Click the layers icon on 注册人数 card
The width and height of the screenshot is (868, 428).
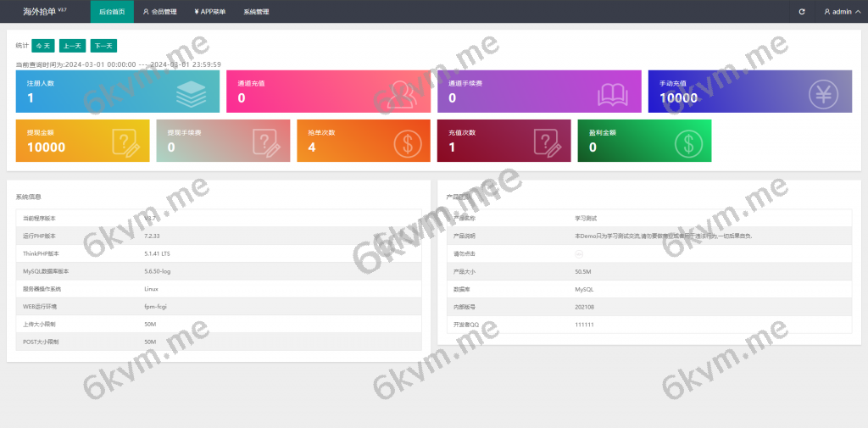pyautogui.click(x=191, y=92)
